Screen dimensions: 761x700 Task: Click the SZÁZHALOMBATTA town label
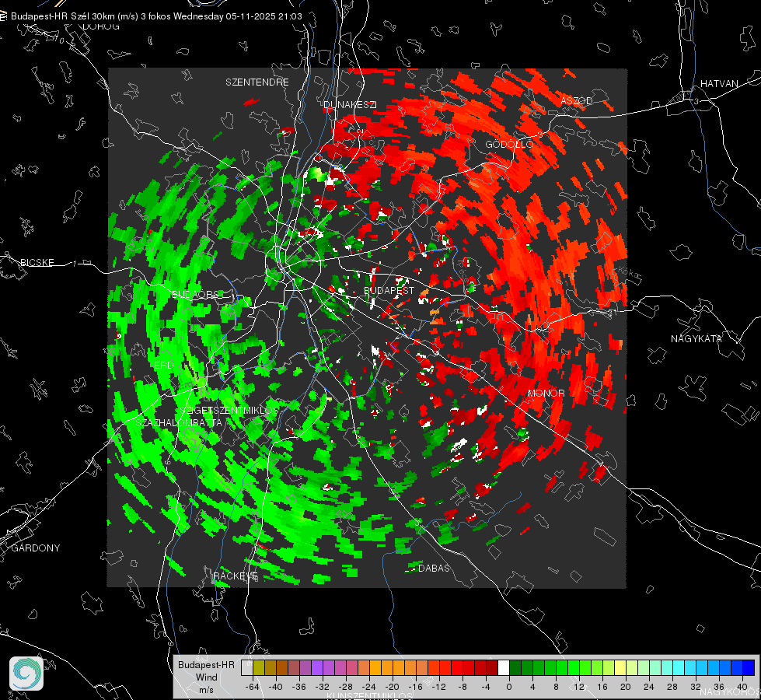coord(179,422)
